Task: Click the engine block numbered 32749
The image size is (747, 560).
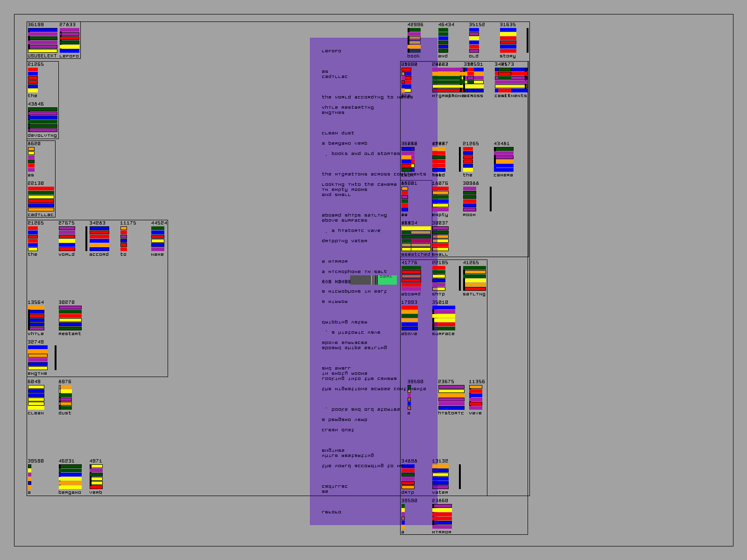Action: pos(38,357)
